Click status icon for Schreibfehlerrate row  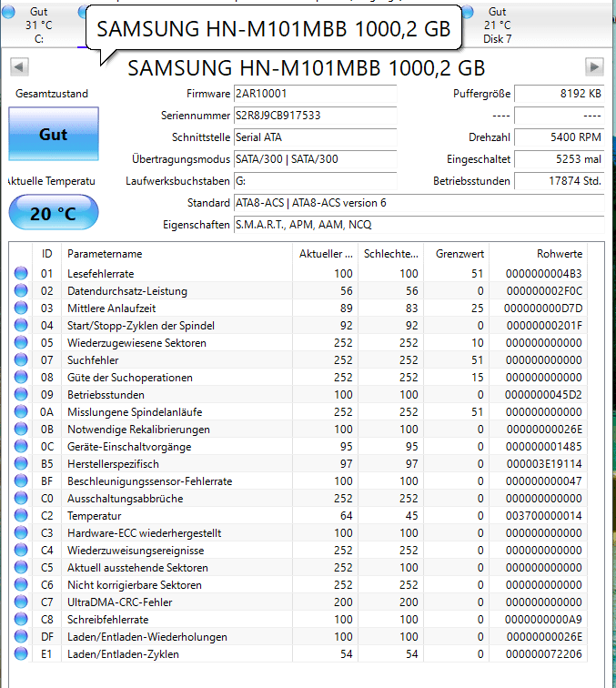[21, 619]
